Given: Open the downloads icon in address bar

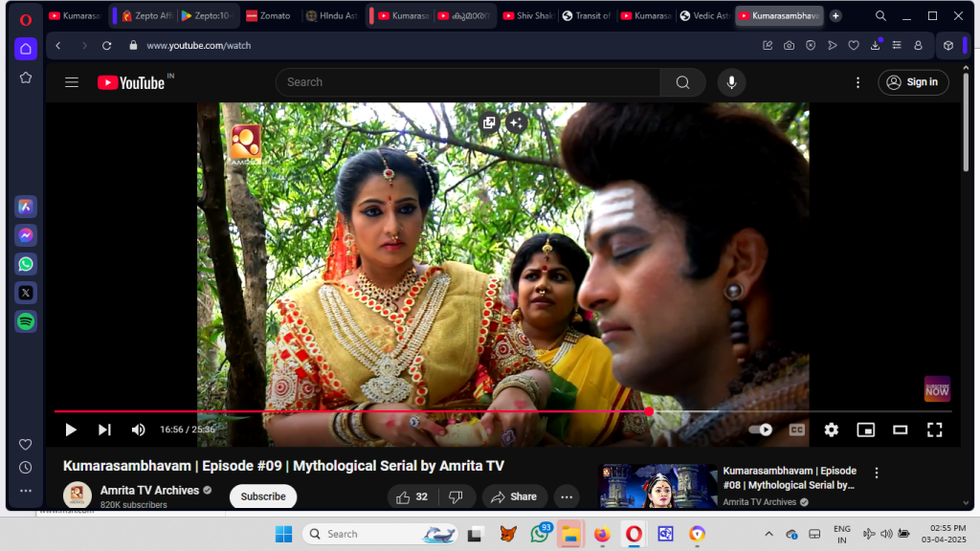Looking at the screenshot, I should (x=876, y=45).
